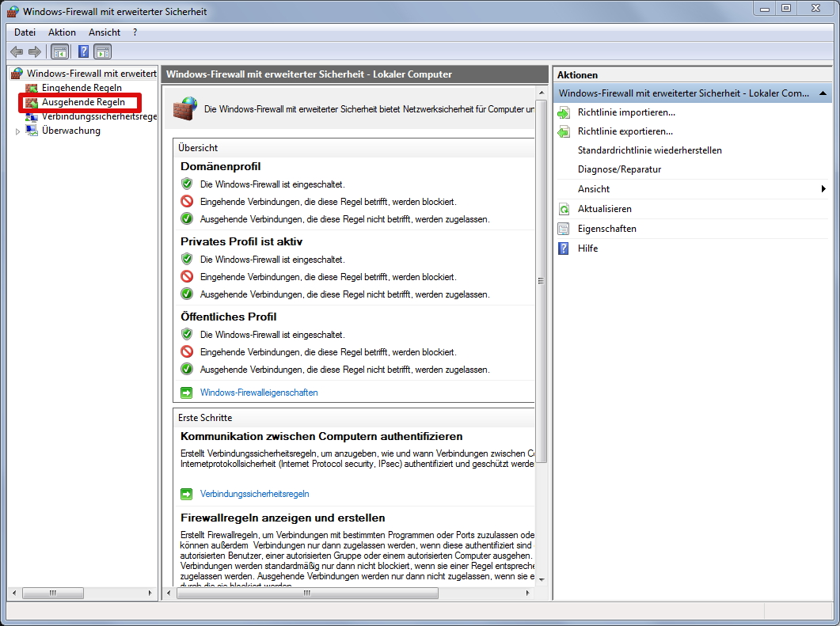Click Eigenschaften action
The width and height of the screenshot is (840, 626).
607,229
